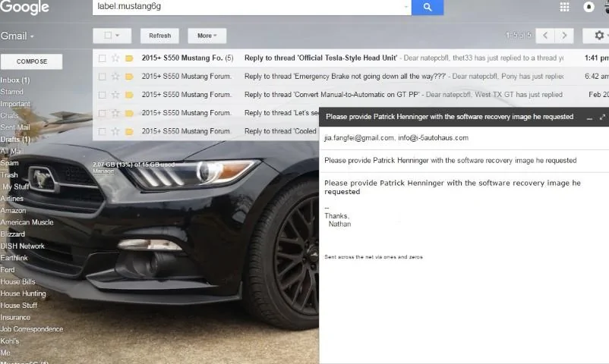Click label tag icon on 'Cooled' email

point(129,131)
